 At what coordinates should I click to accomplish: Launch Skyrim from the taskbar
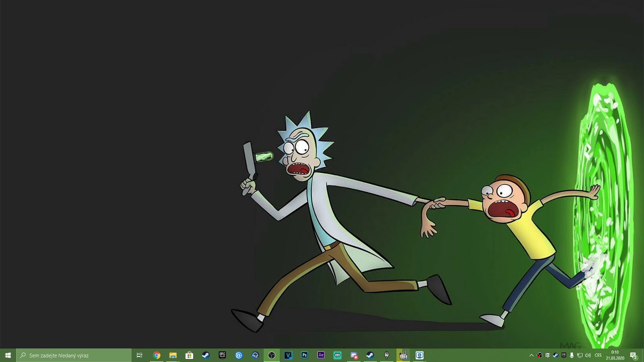coord(386,355)
